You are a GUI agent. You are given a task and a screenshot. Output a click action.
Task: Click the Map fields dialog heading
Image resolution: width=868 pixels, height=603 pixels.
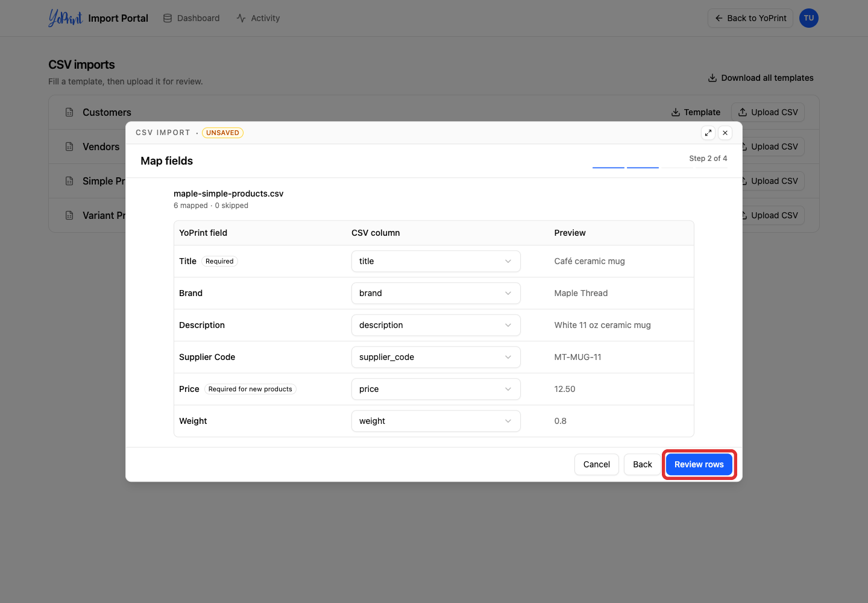tap(167, 161)
